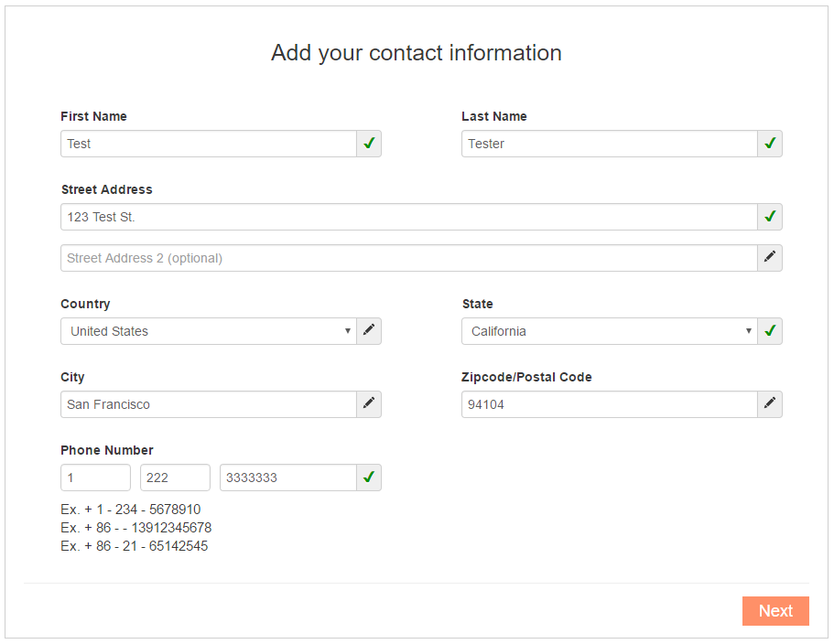Open the Country dropdown showing United States

pyautogui.click(x=208, y=331)
